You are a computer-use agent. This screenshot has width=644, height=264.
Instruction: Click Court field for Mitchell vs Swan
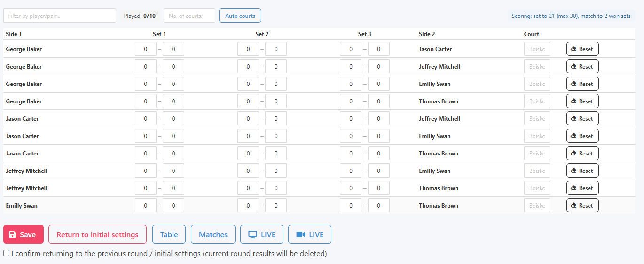coord(537,171)
